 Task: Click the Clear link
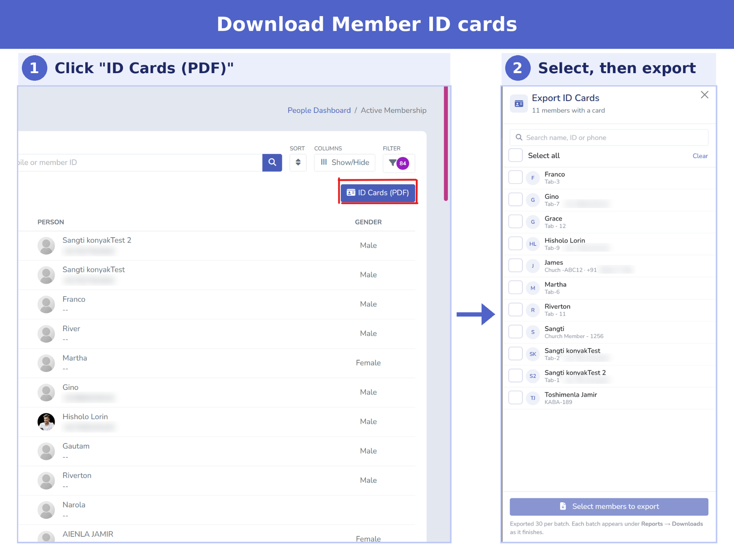click(700, 156)
